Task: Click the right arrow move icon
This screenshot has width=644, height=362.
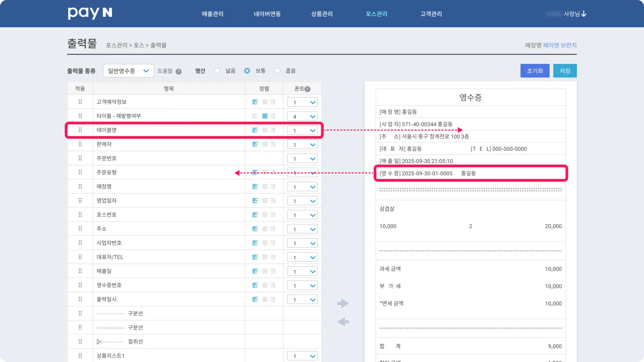Action: click(x=343, y=303)
